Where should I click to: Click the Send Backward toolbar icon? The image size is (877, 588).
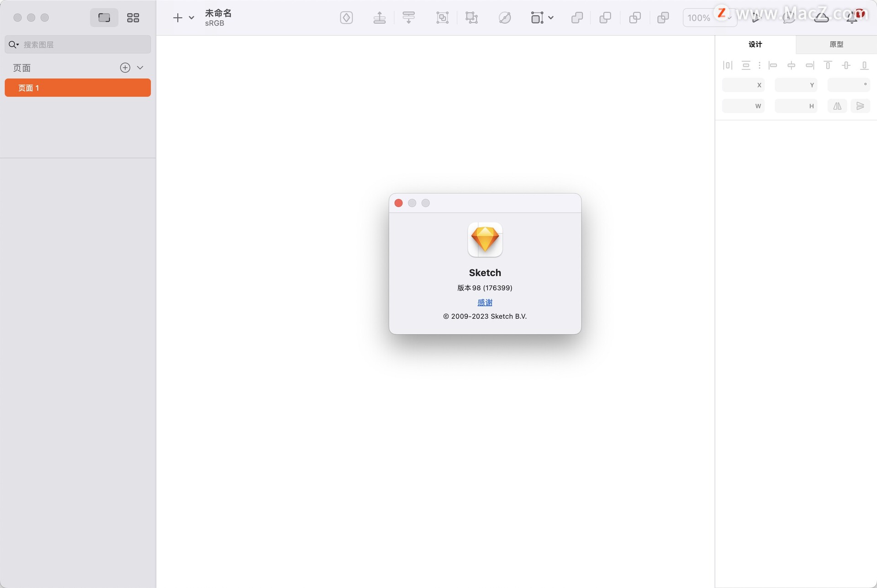[x=409, y=18]
